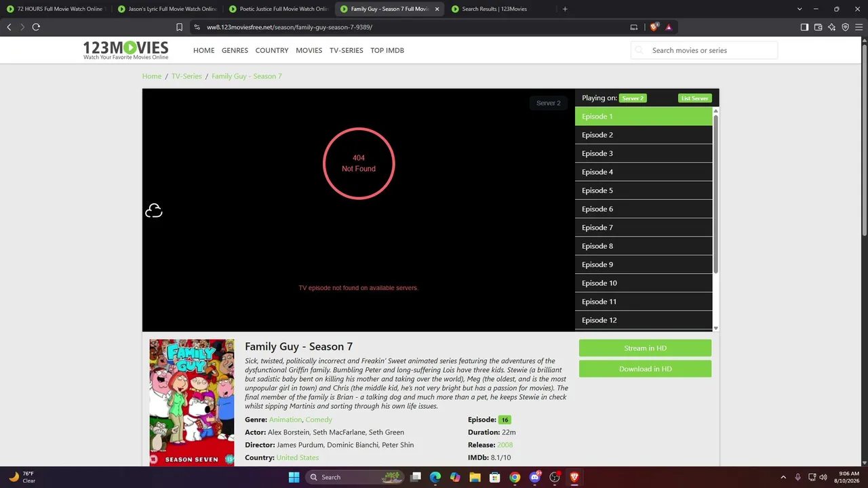This screenshot has width=868, height=488.
Task: Close the Family Guy Season 7 tab
Action: point(437,9)
